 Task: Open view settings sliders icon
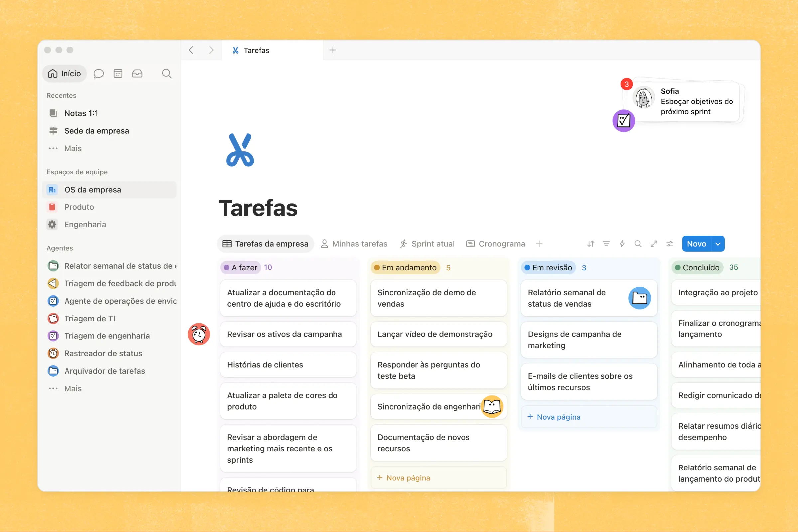[x=670, y=244]
